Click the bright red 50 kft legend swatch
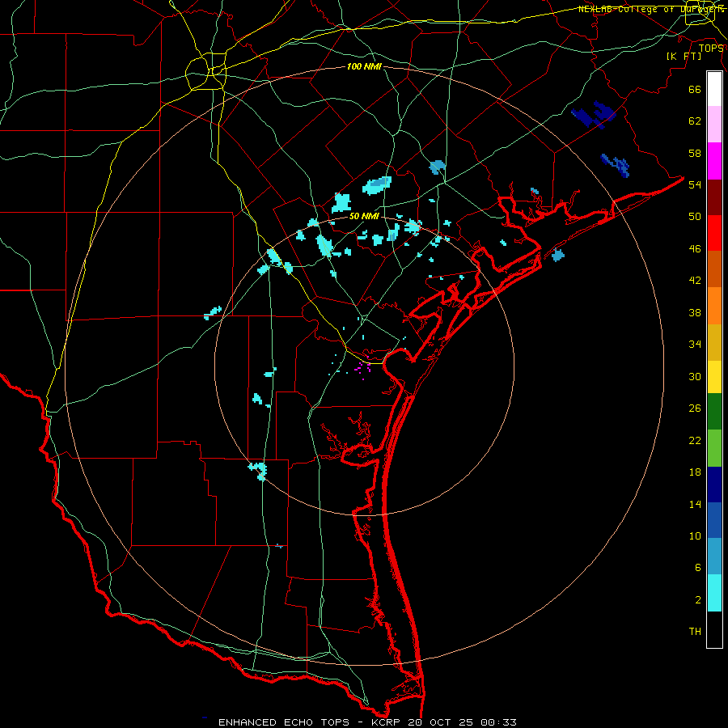 (x=714, y=233)
